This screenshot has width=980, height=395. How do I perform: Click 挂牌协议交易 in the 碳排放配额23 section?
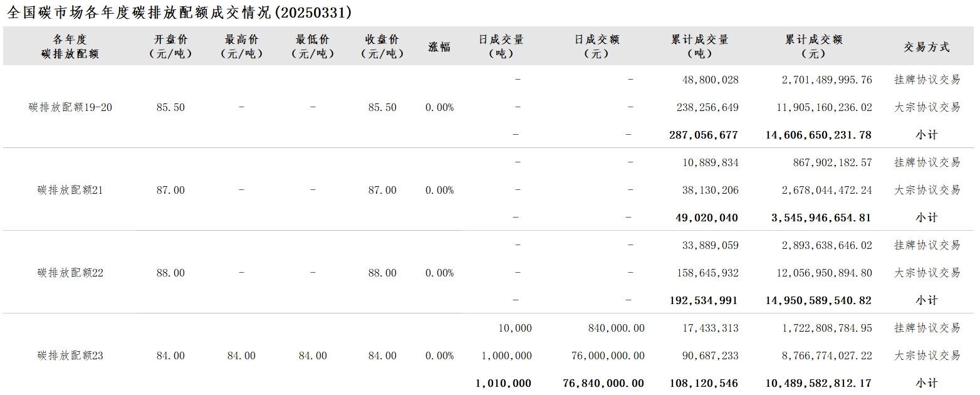click(927, 328)
